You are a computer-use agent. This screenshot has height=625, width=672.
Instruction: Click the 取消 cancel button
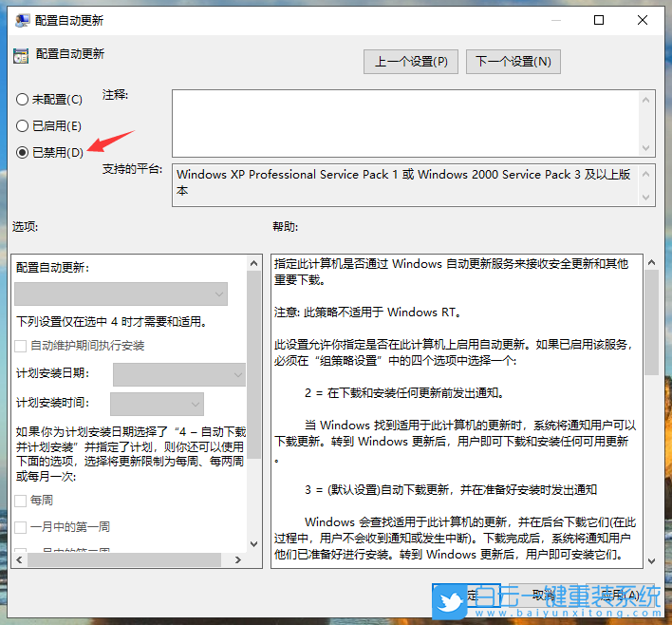(543, 595)
